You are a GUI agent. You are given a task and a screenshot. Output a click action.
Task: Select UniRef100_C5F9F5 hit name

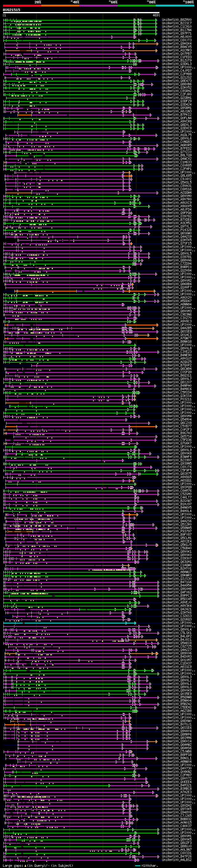point(176,470)
